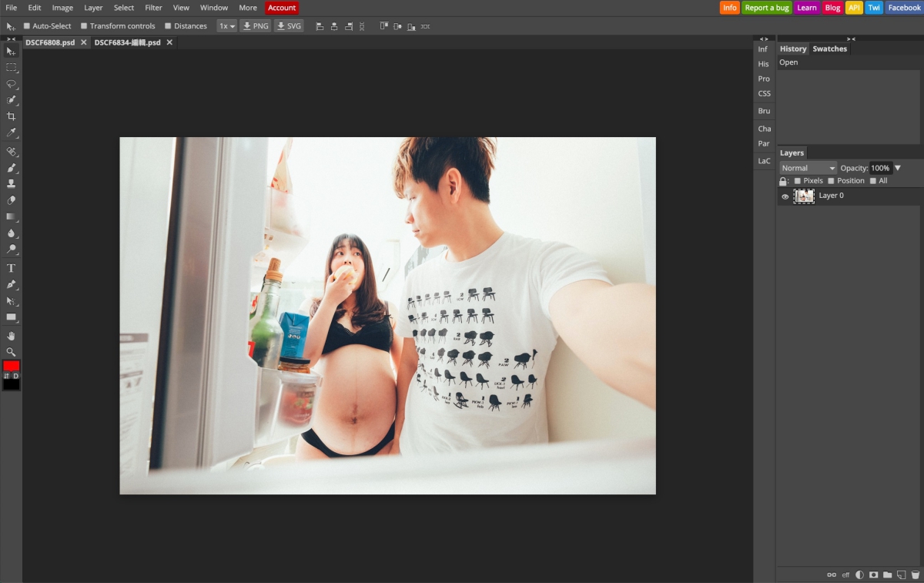Add a layer mask with mask icon
The height and width of the screenshot is (583, 924).
pos(873,575)
